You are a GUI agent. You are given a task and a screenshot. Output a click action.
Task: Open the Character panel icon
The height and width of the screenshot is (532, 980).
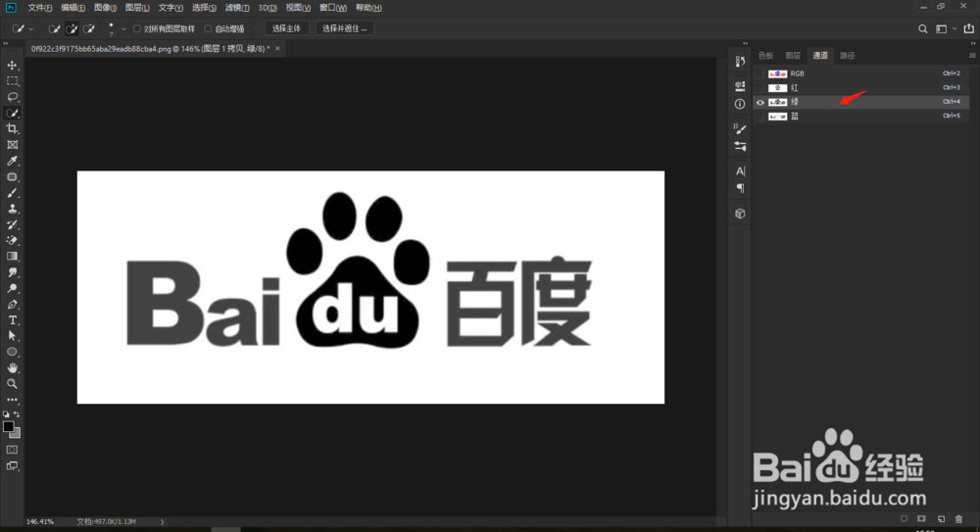point(740,170)
